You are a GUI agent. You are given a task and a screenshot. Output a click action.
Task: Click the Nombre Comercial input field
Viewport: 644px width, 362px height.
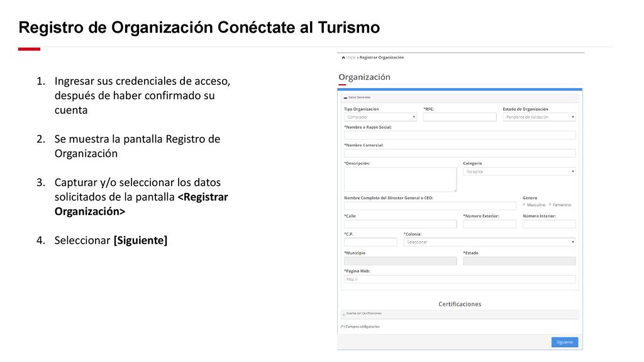tap(460, 153)
